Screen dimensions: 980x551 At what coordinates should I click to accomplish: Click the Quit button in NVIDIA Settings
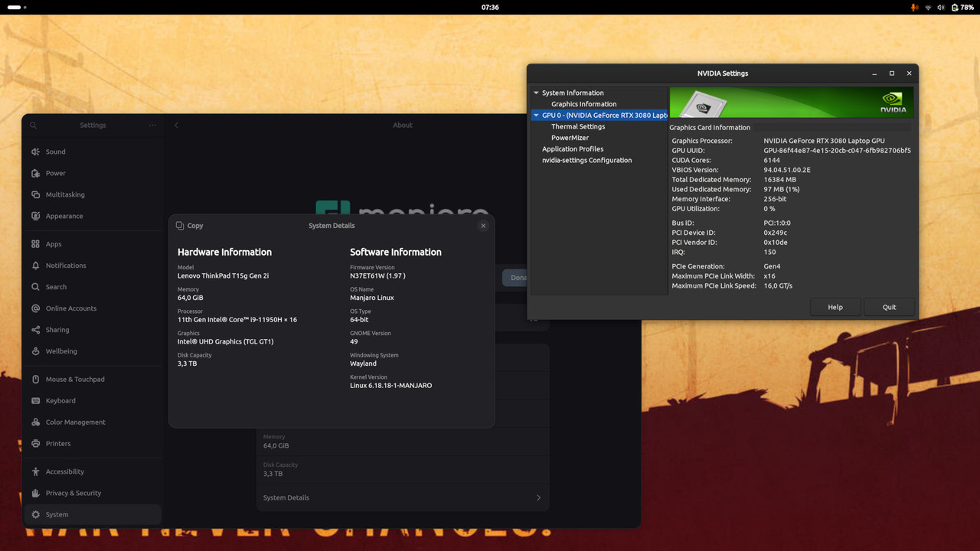pos(889,307)
